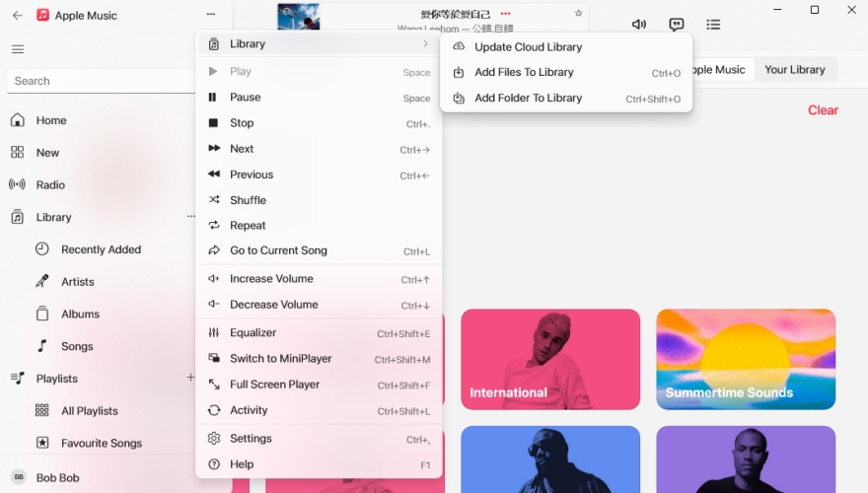Click the red Clear link
Screen dimensions: 868x493
[823, 110]
